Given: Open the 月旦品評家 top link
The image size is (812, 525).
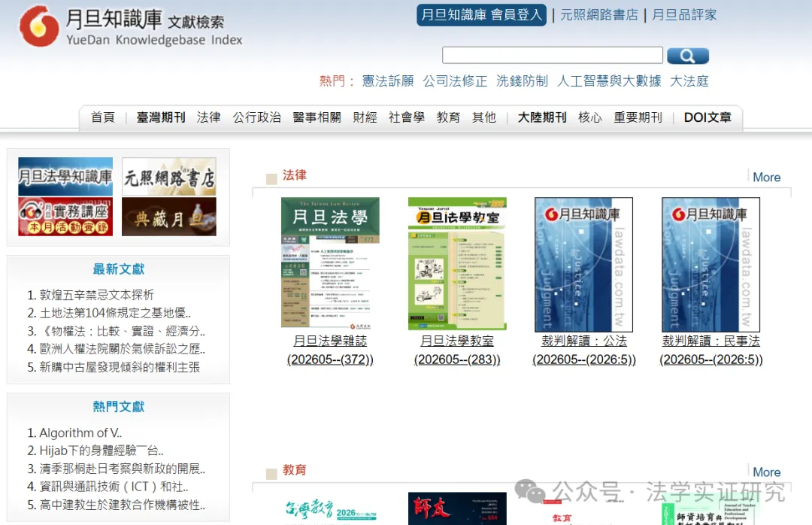Looking at the screenshot, I should pyautogui.click(x=684, y=15).
